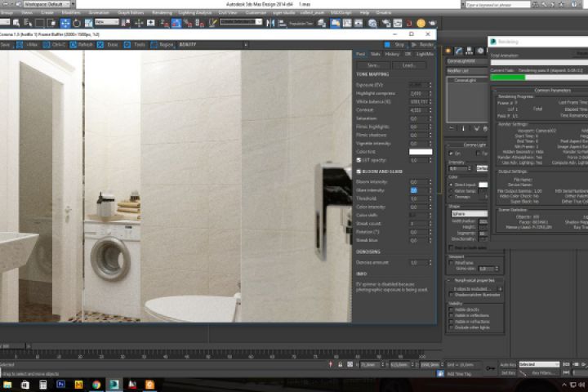Enable the Wireframe viewport checkbox
The height and width of the screenshot is (392, 588).
tap(451, 263)
